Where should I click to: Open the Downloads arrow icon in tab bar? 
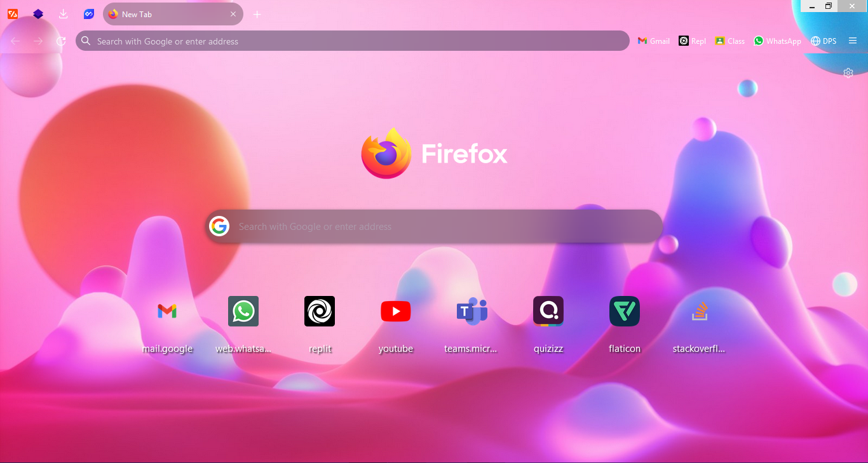click(63, 14)
